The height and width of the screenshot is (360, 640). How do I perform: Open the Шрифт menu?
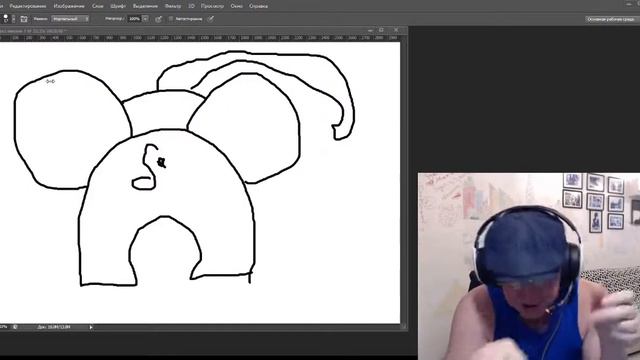[x=118, y=6]
